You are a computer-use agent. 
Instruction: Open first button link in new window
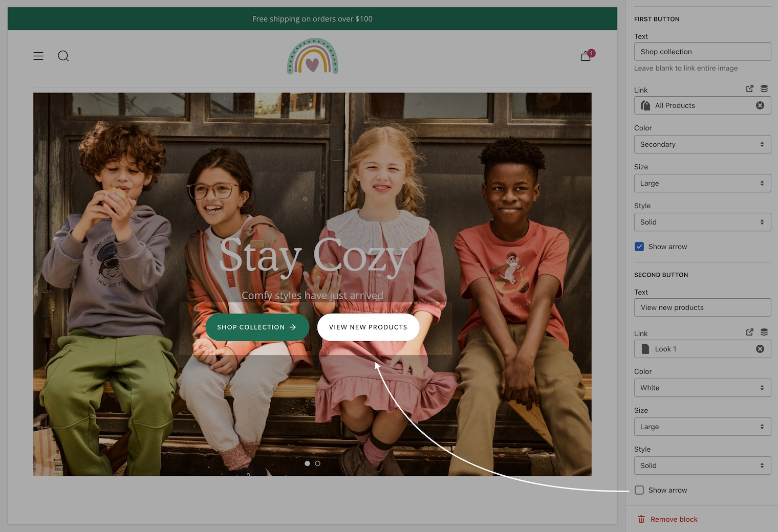click(x=749, y=89)
